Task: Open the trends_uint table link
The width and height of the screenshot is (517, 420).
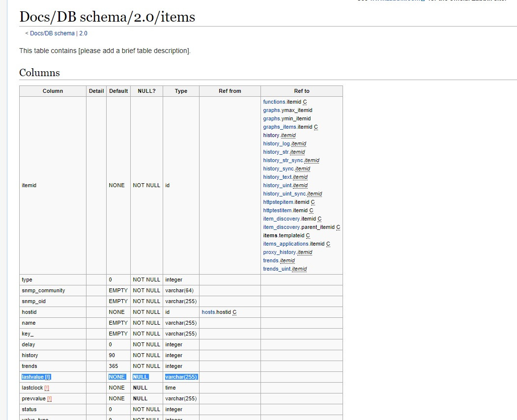Action: click(277, 269)
